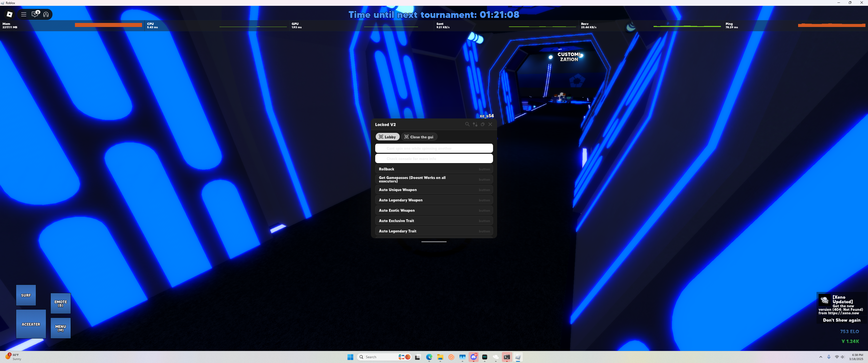
Task: Click Don't Show again on Xeno notification
Action: coord(842,320)
